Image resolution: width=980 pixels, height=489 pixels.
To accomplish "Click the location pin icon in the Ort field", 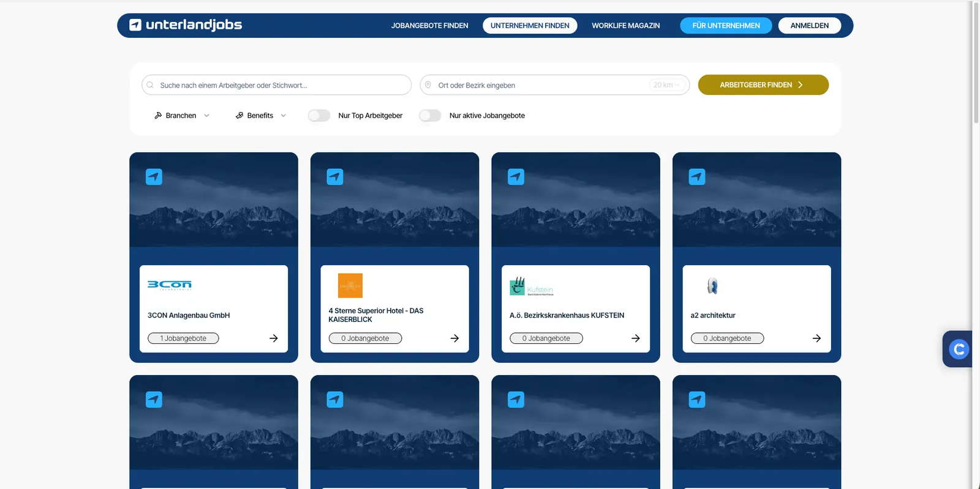I will [x=428, y=85].
